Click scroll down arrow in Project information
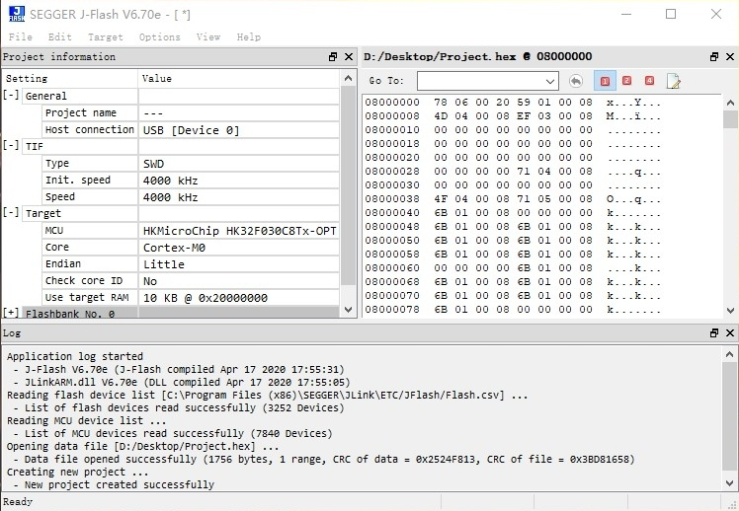The image size is (739, 511). [x=348, y=310]
